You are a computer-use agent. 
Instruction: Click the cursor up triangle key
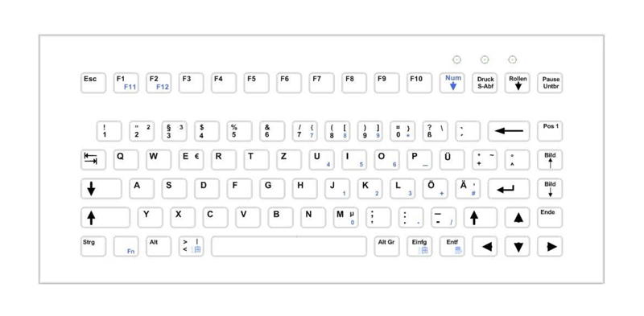click(x=517, y=218)
